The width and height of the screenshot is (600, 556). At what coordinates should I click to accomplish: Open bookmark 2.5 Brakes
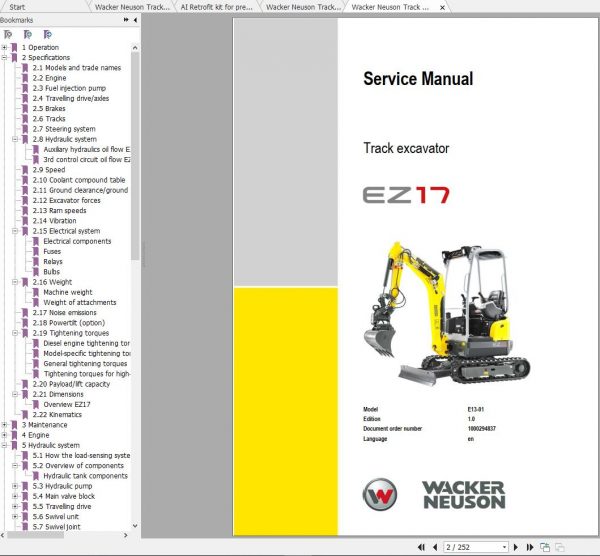[x=49, y=109]
